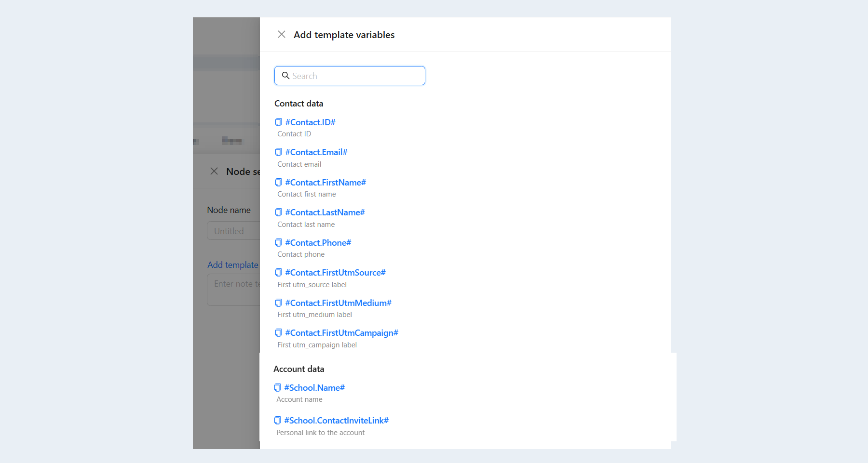Screen dimensions: 868x463
Task: Click 'First utm_campaign label' text
Action: pos(317,345)
